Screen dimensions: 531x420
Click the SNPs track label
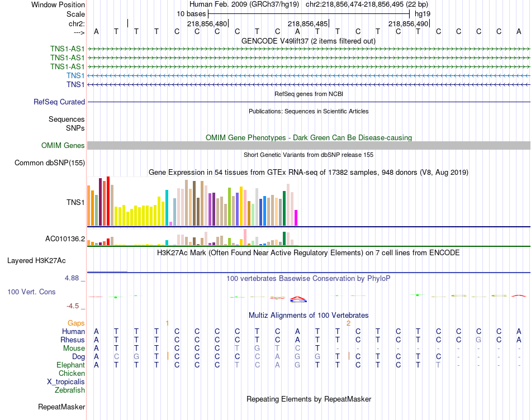coord(75,128)
